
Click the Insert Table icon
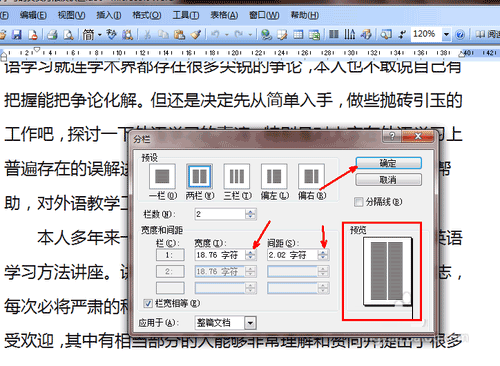(x=298, y=34)
